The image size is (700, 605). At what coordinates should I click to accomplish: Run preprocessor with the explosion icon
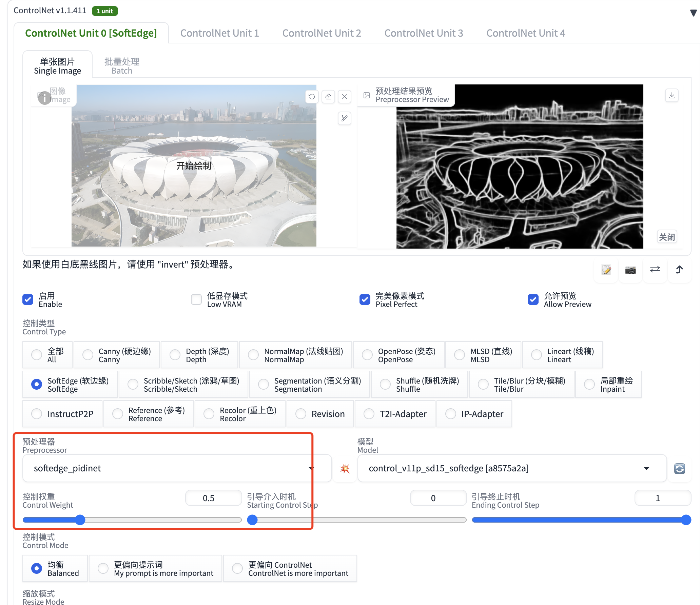coord(345,469)
